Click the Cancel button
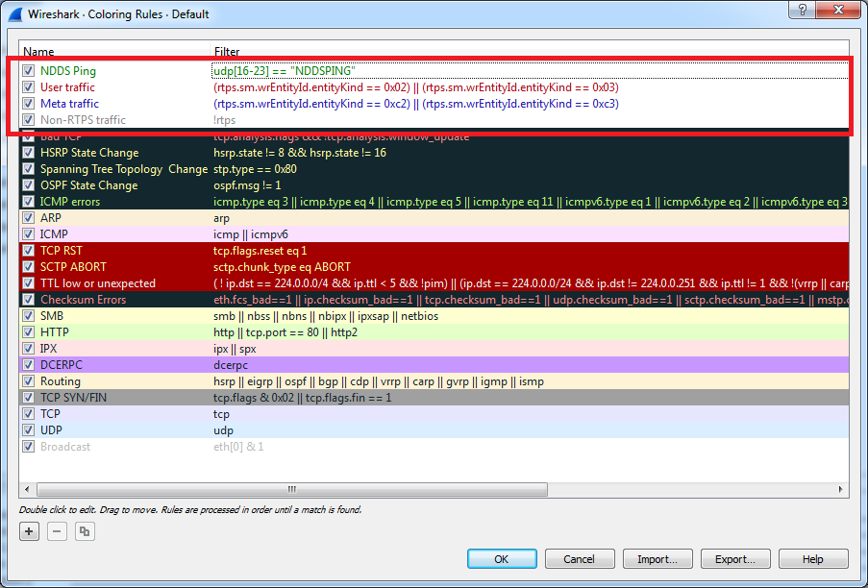This screenshot has height=588, width=868. click(x=579, y=558)
